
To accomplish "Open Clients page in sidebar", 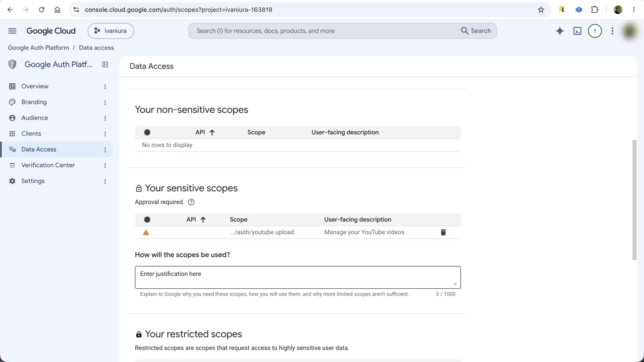I will [31, 134].
